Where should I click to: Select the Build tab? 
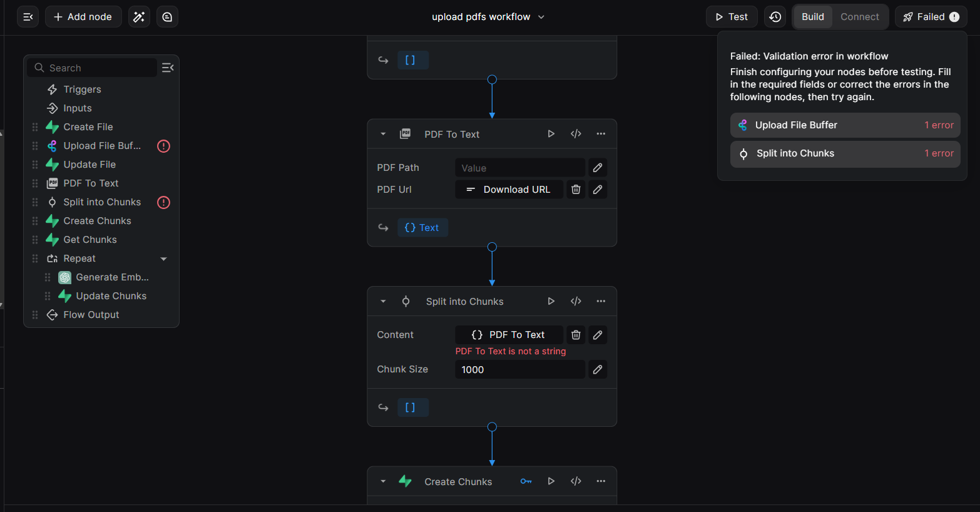pos(812,17)
